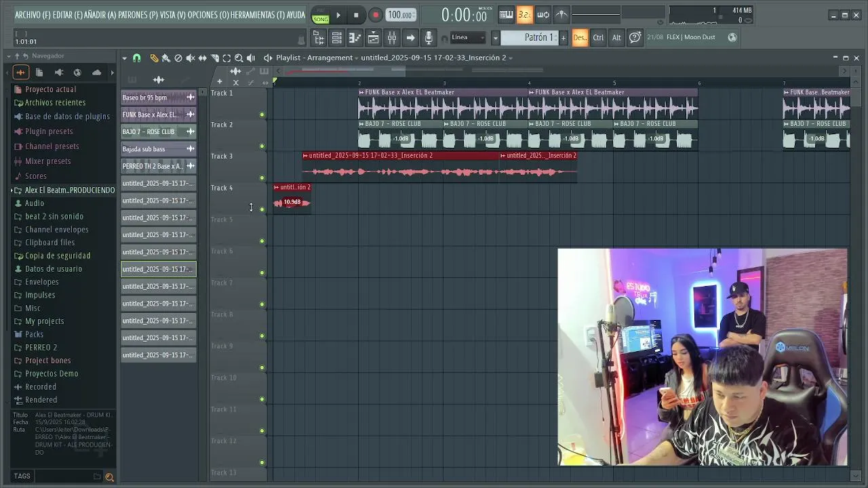Open the help question-mark tool
This screenshot has height=488, width=868.
tap(635, 38)
